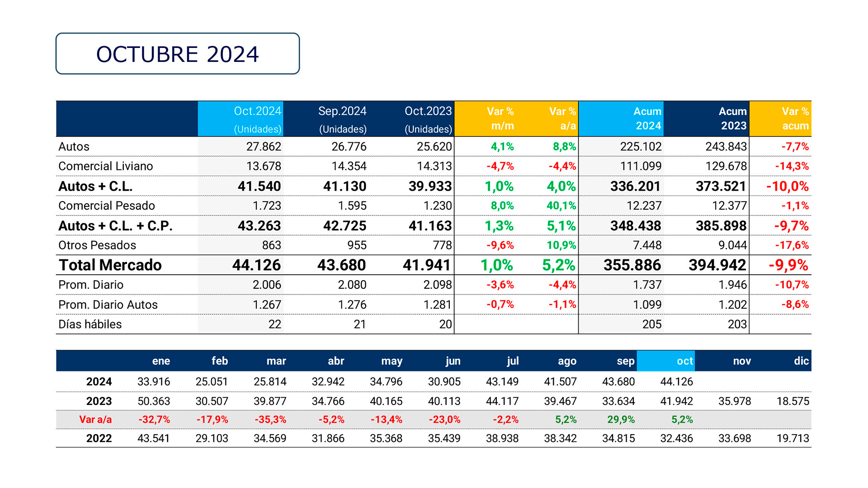Click the Acum 2023 header
The width and height of the screenshot is (868, 488).
tap(707, 119)
